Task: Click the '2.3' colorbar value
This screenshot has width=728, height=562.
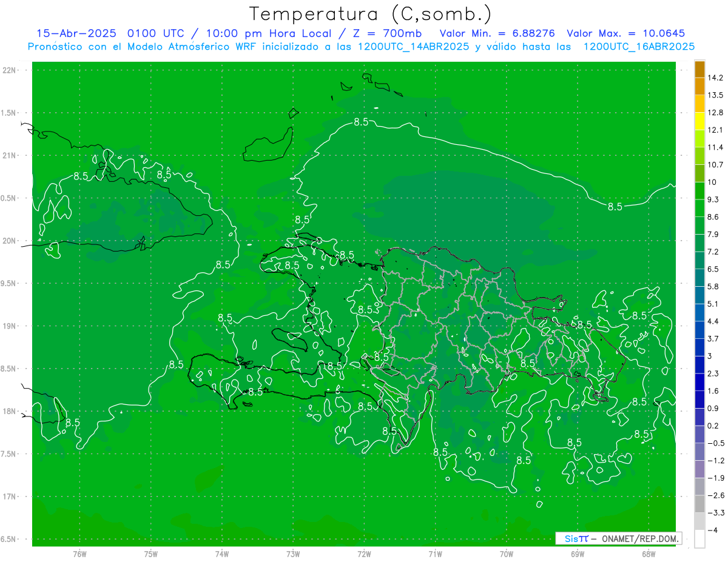Action: [x=713, y=373]
